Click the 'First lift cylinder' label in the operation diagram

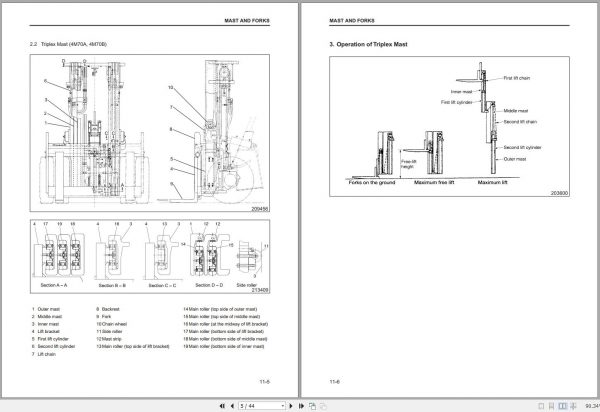click(457, 103)
